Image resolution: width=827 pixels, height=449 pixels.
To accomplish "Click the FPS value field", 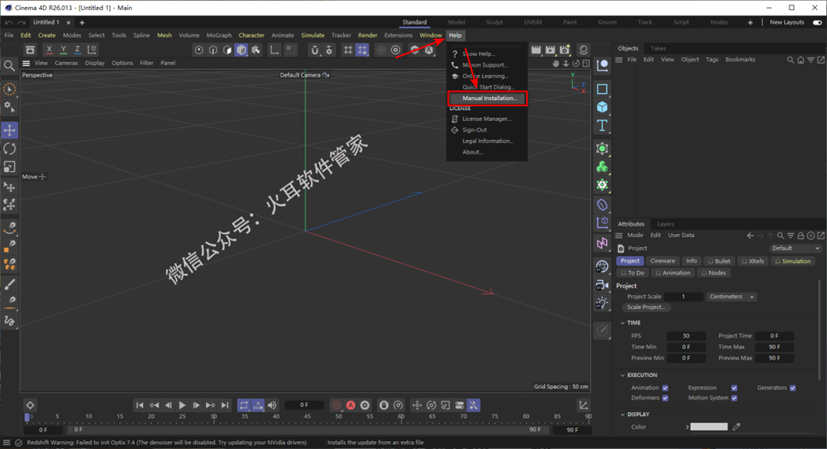I will coord(686,336).
